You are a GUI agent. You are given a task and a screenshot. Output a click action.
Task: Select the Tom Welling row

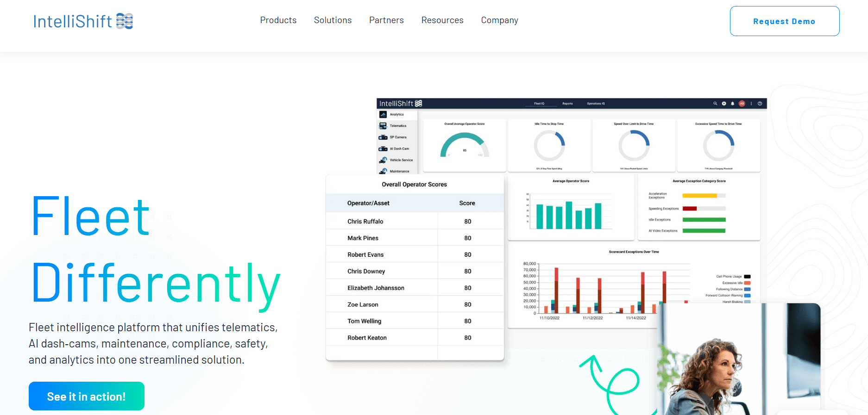coord(415,321)
